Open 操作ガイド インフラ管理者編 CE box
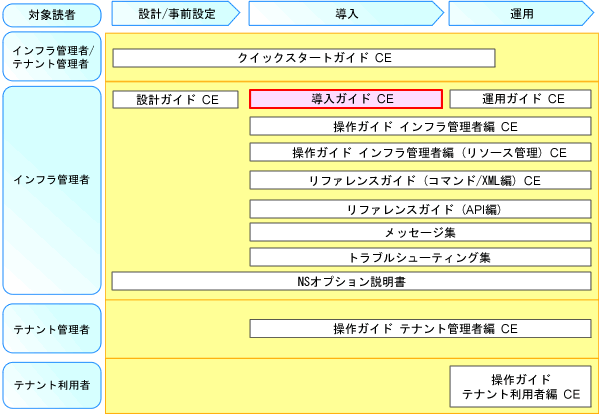Viewport: 599px width, 415px height. pos(421,126)
